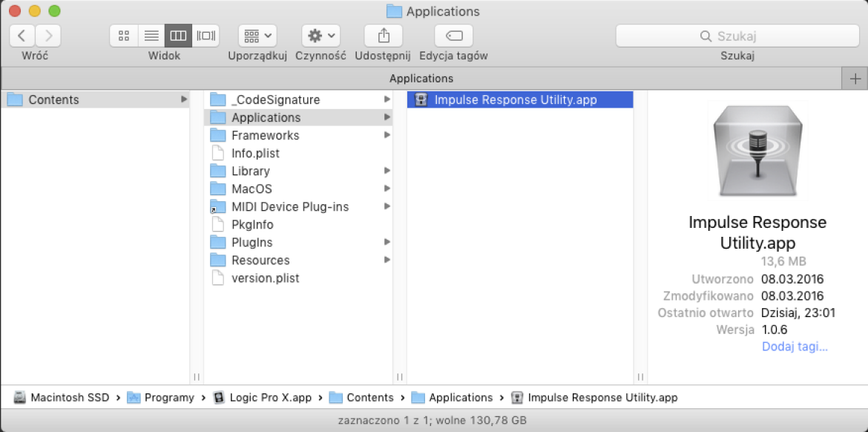
Task: Open the Uporządkuj arrange dropdown
Action: (x=257, y=36)
